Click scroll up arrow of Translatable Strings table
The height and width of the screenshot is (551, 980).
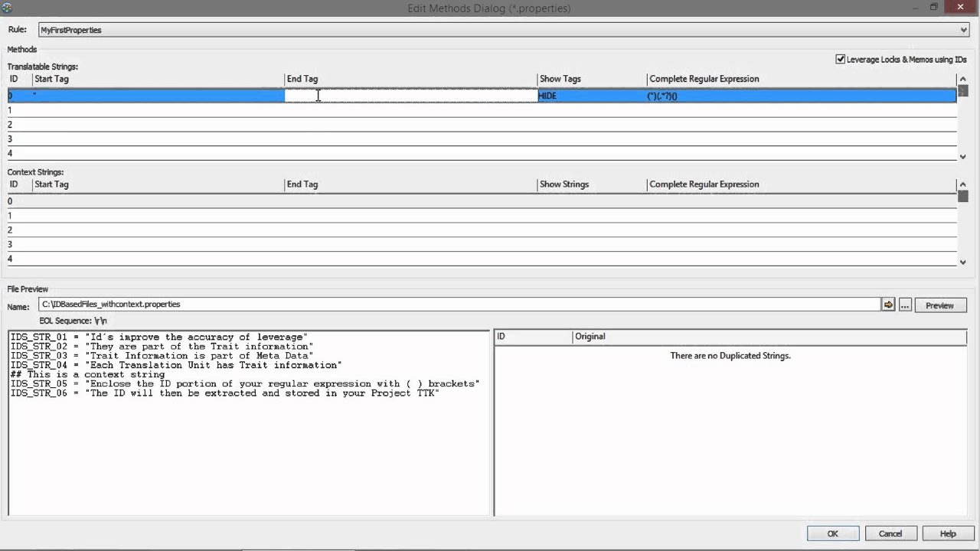coord(963,79)
